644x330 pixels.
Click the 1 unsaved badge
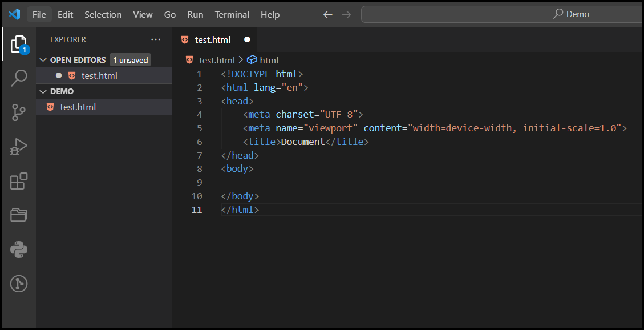point(130,59)
